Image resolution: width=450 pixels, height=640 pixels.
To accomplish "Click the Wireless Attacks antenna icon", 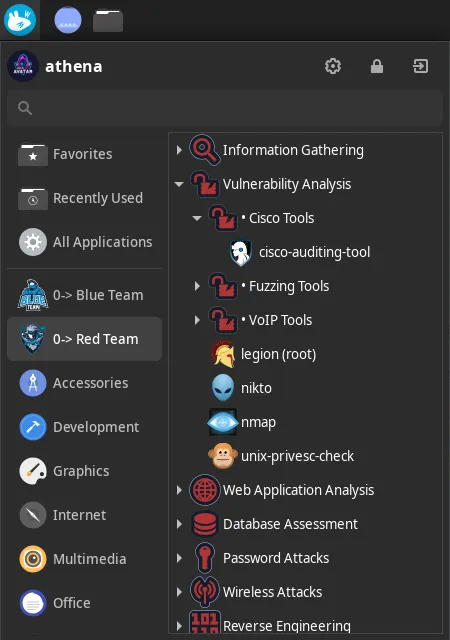I will (x=205, y=591).
